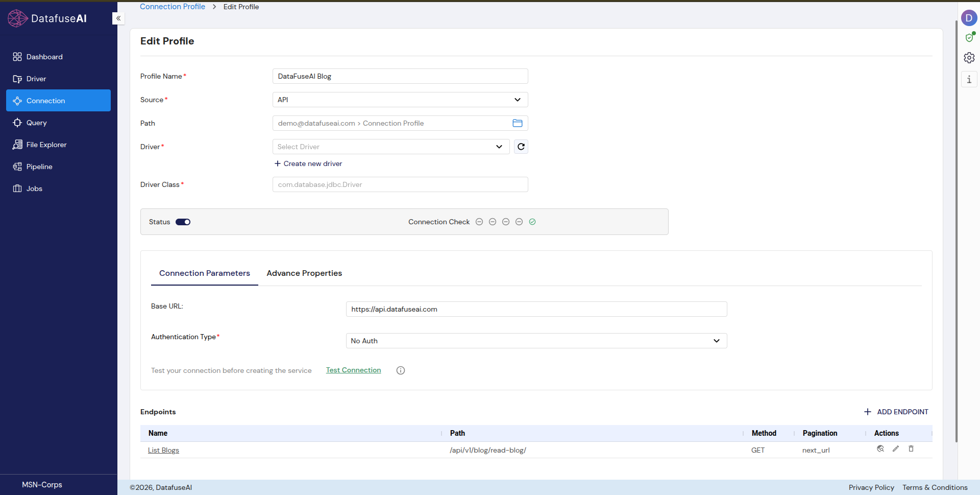Open Pipeline page from the sidebar
This screenshot has width=980, height=495.
point(58,167)
